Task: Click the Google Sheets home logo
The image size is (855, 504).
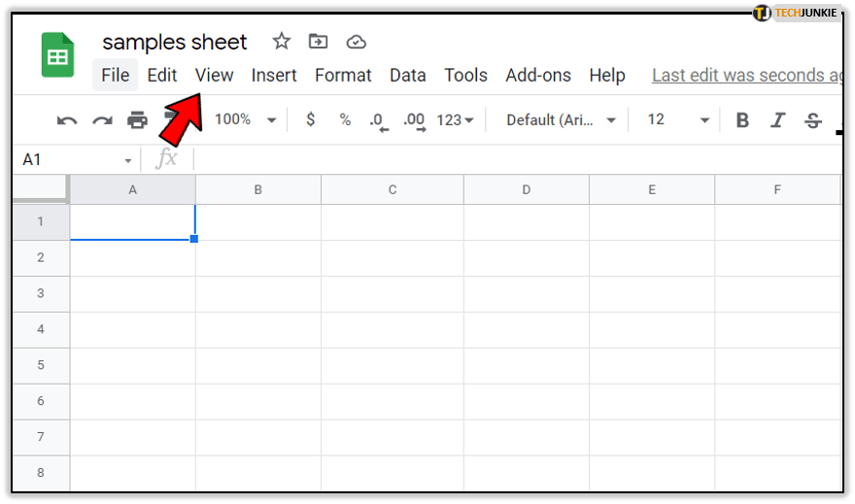Action: click(58, 55)
